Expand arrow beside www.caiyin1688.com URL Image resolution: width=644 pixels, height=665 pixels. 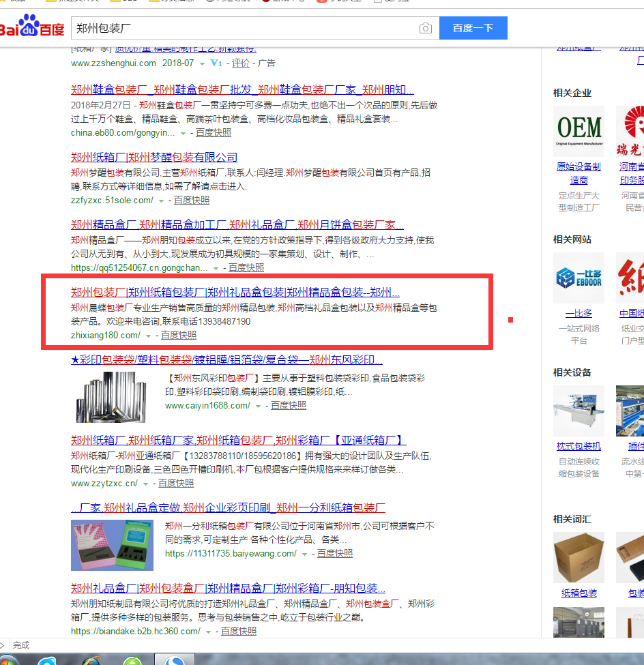[x=258, y=407]
